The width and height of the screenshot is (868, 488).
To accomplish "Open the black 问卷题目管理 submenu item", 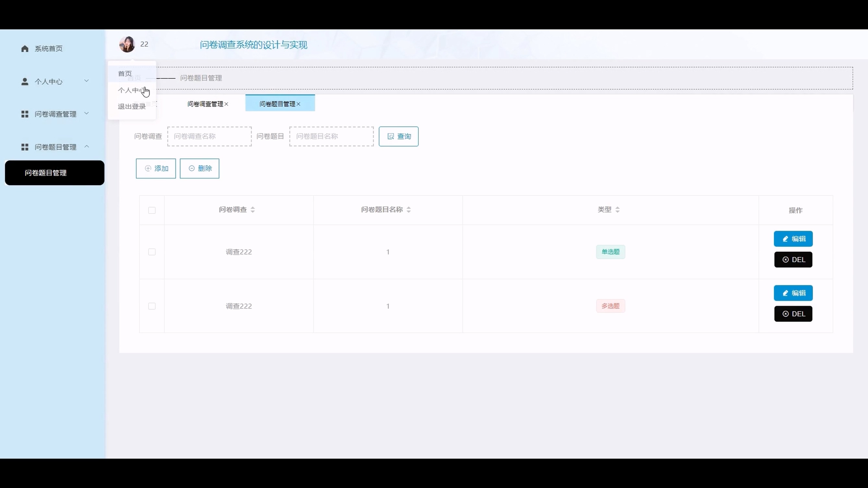I will point(54,173).
